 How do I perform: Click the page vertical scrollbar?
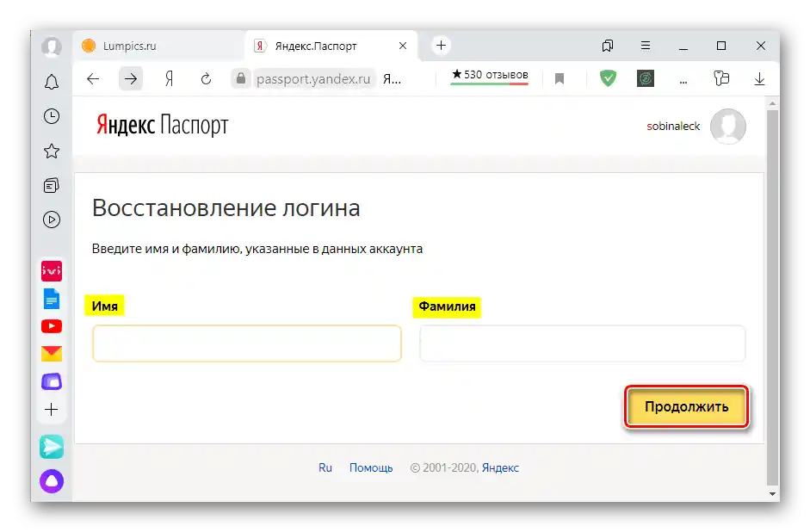click(772, 297)
